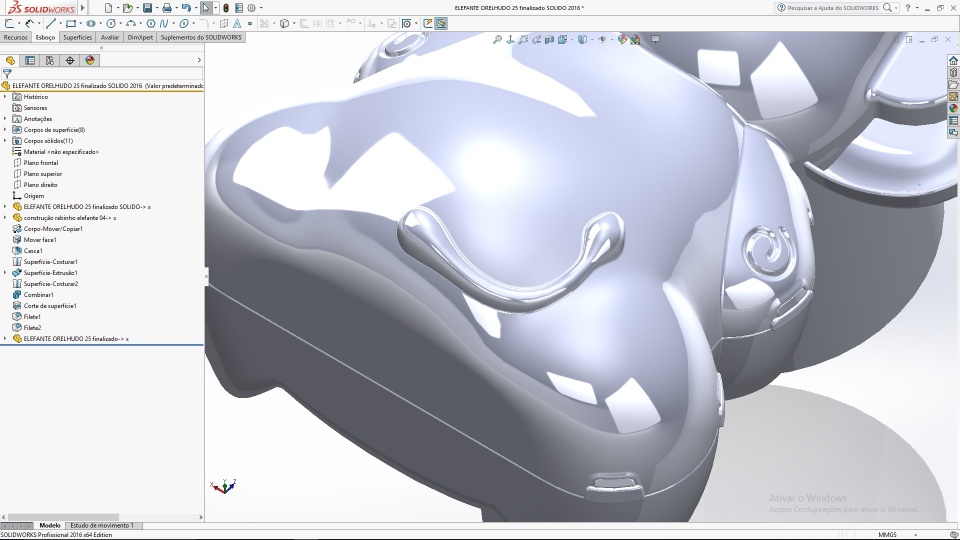Screen dimensions: 960x540
Task: Click the Open file icon
Action: click(x=127, y=8)
